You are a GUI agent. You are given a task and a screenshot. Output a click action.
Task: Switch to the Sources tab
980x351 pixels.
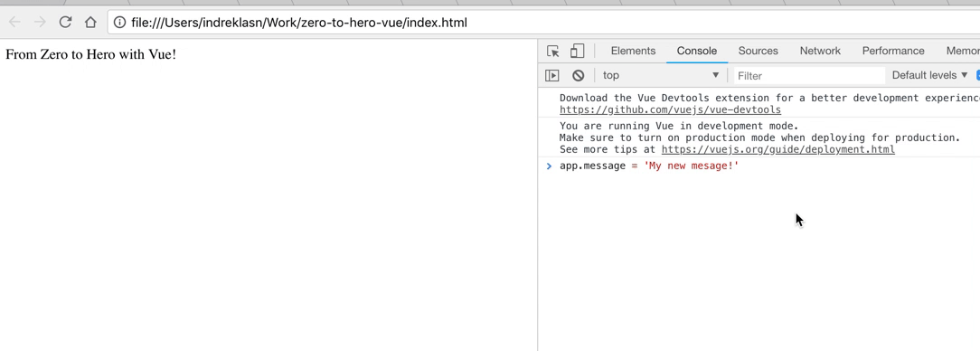759,51
